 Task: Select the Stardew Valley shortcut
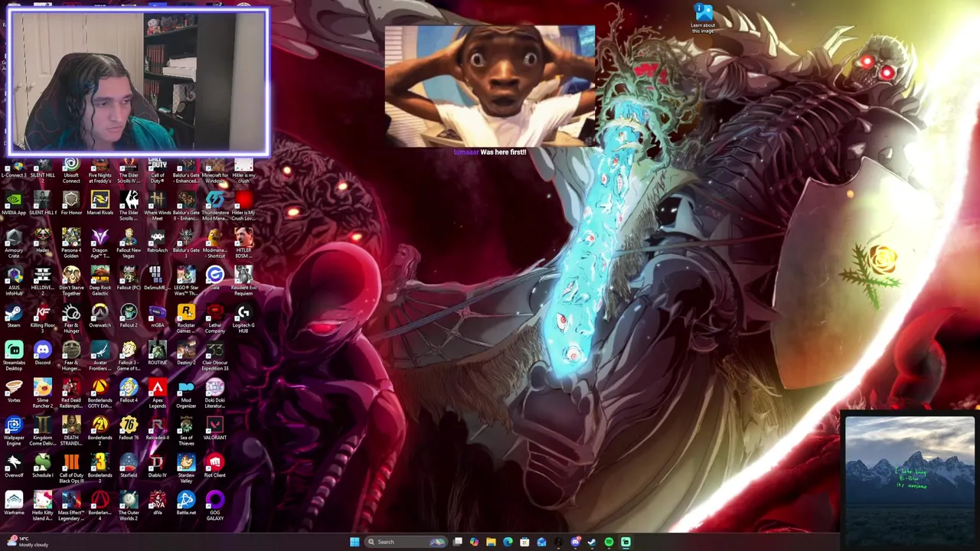tap(186, 470)
